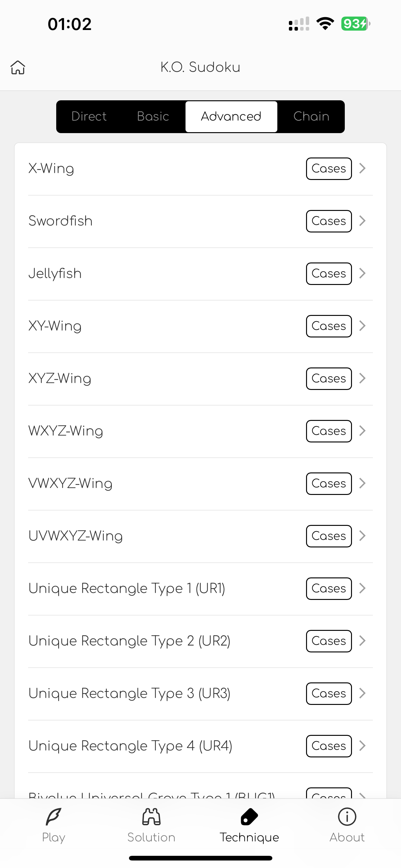The height and width of the screenshot is (868, 401).
Task: Switch to the Basic segment
Action: tap(153, 117)
